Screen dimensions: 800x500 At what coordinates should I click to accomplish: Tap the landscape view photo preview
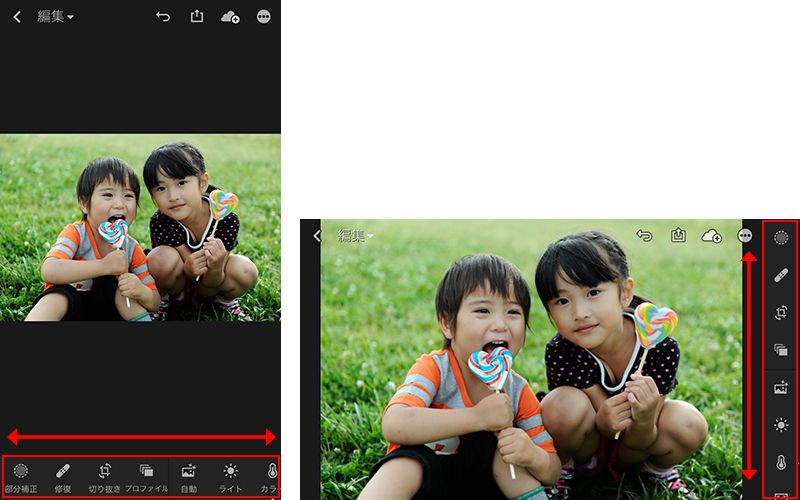click(x=531, y=360)
